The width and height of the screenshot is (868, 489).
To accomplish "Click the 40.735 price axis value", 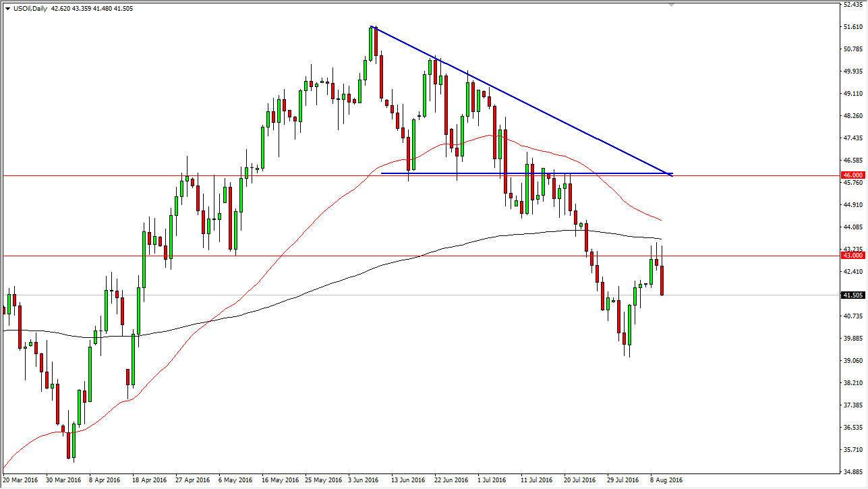I will click(x=853, y=316).
